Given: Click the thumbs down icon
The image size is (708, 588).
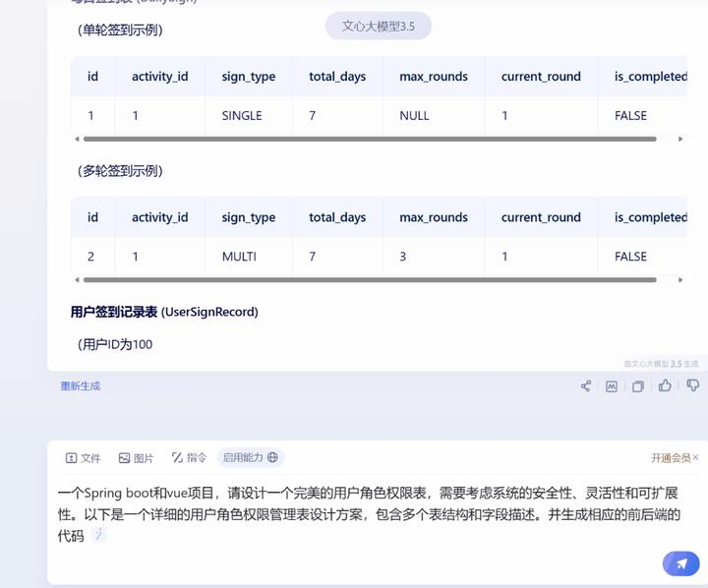Looking at the screenshot, I should click(692, 385).
